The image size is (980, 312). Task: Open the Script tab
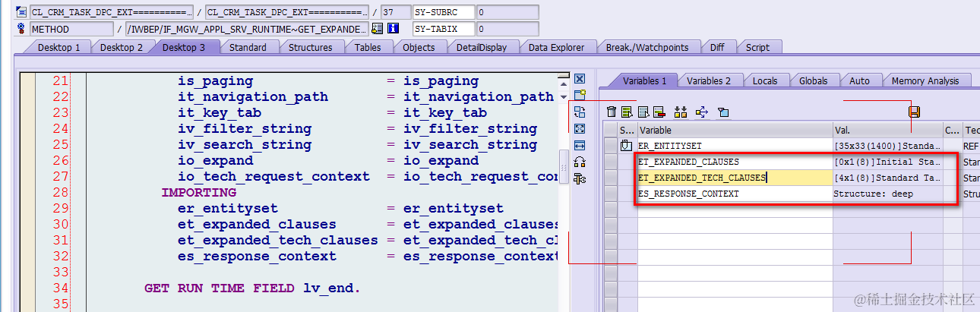[757, 47]
